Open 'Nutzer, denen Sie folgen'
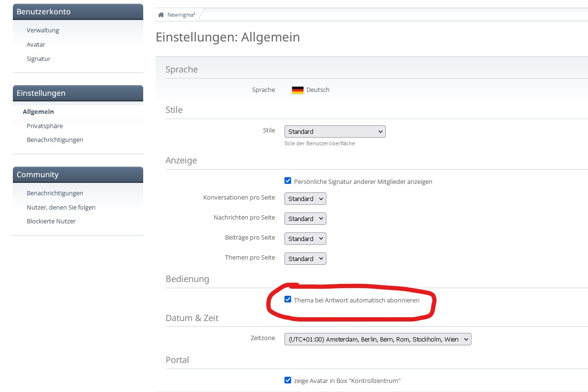588x392 pixels. point(61,207)
